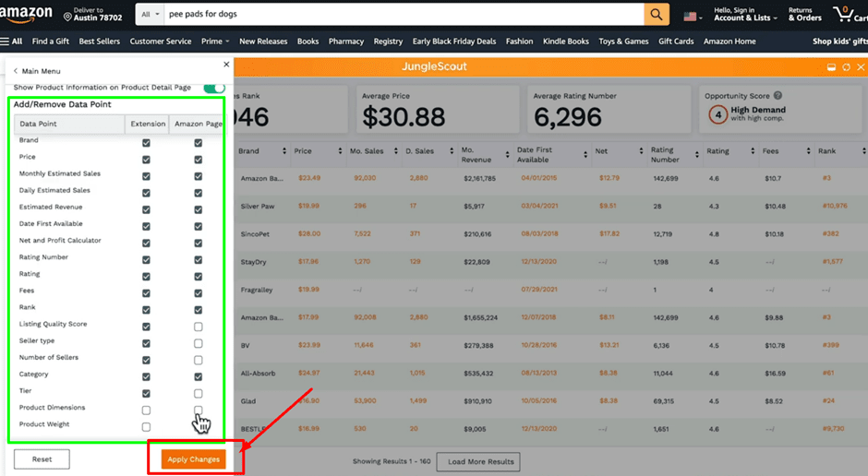Check Product Weight Extension checkbox
Viewport: 868px width, 476px height.
point(146,427)
